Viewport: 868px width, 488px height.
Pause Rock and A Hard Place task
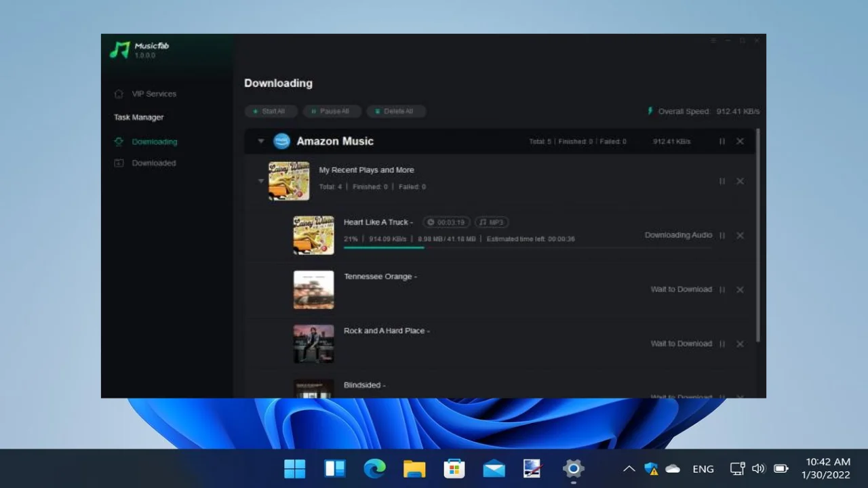(x=722, y=344)
